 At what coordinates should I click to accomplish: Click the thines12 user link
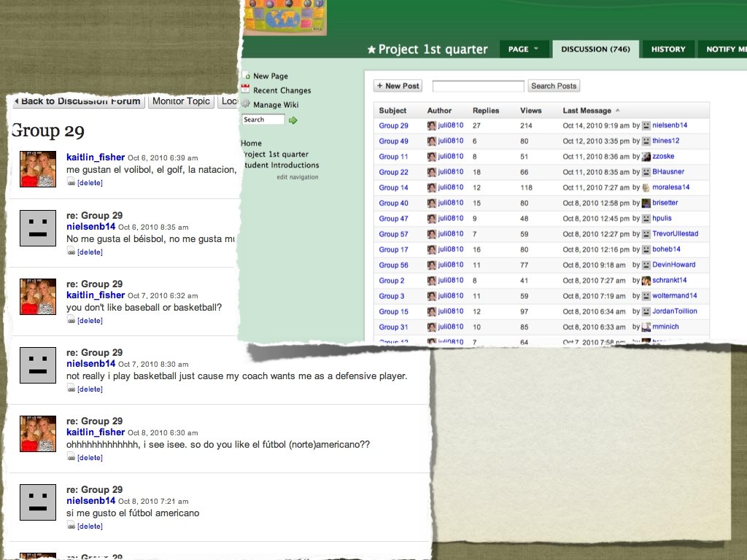(665, 141)
